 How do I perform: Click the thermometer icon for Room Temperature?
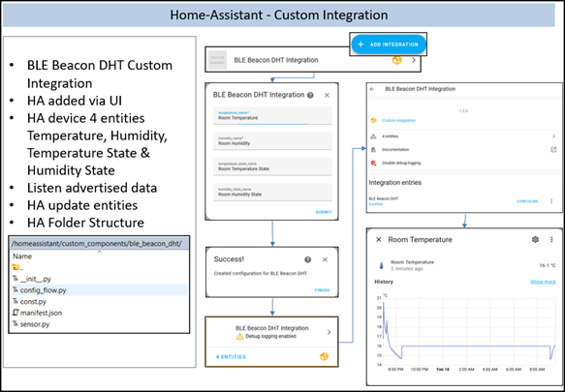click(381, 265)
